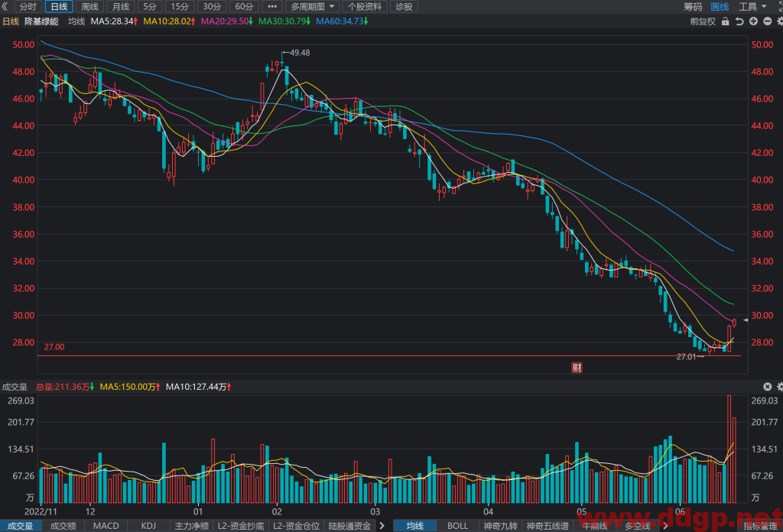Select the L2-资金仓位 indicator tab
Image resolution: width=783 pixels, height=532 pixels.
296,526
